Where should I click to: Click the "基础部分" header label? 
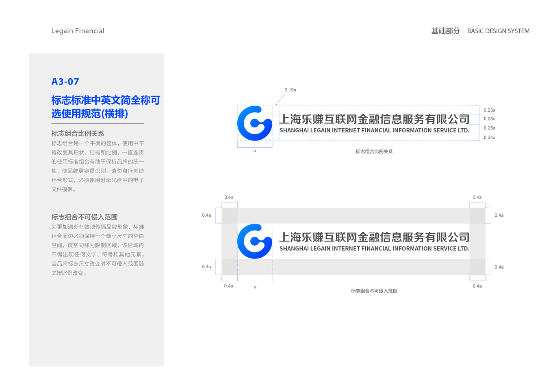click(445, 31)
